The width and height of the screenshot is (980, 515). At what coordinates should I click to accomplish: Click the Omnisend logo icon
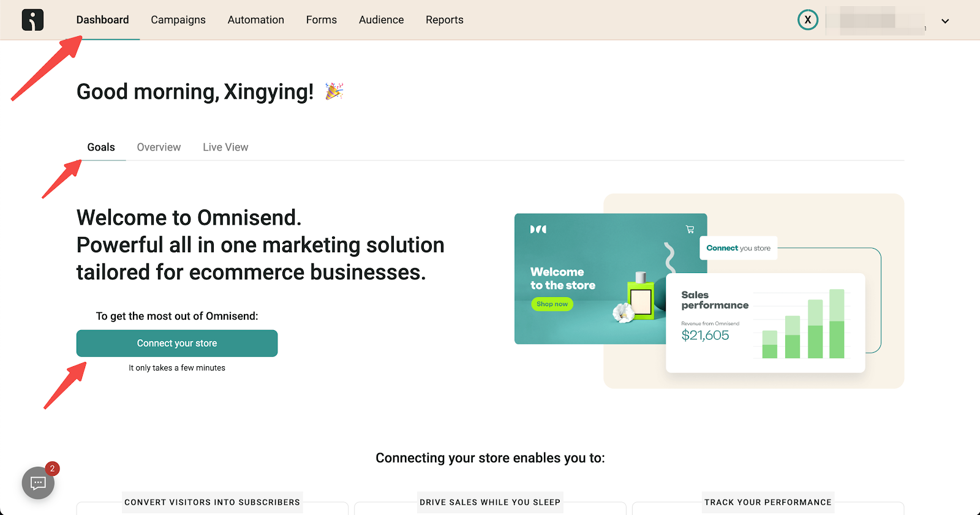coord(32,20)
